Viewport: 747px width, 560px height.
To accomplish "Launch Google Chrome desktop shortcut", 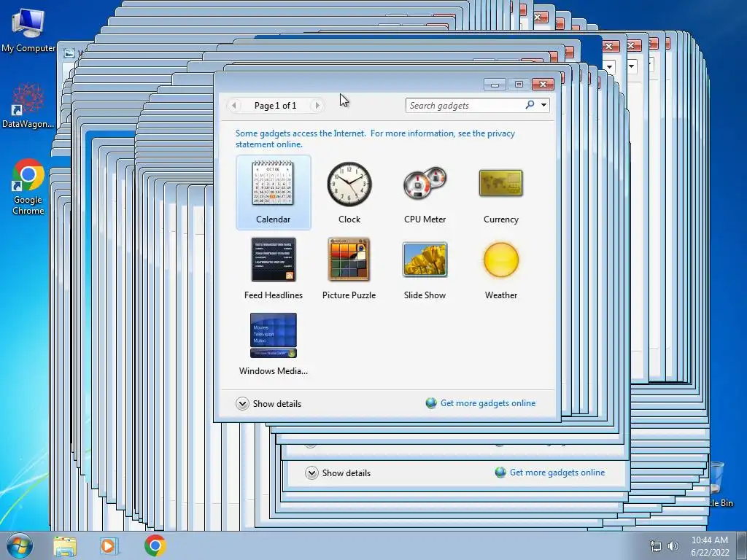I will click(x=28, y=187).
